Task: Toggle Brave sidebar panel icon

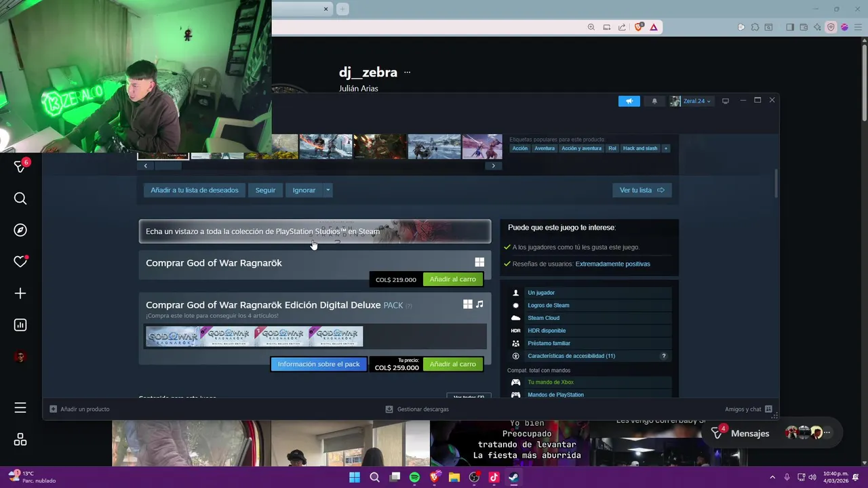Action: (790, 27)
